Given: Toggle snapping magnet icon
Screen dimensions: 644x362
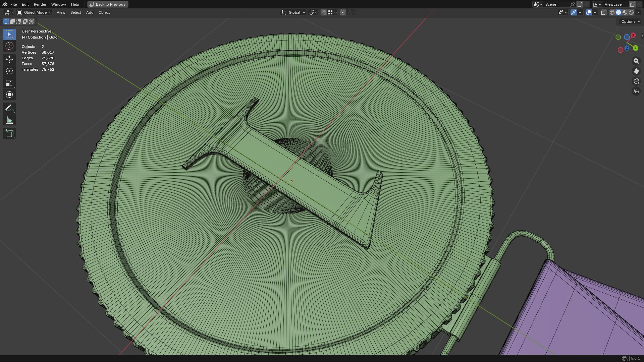Looking at the screenshot, I should [323, 12].
